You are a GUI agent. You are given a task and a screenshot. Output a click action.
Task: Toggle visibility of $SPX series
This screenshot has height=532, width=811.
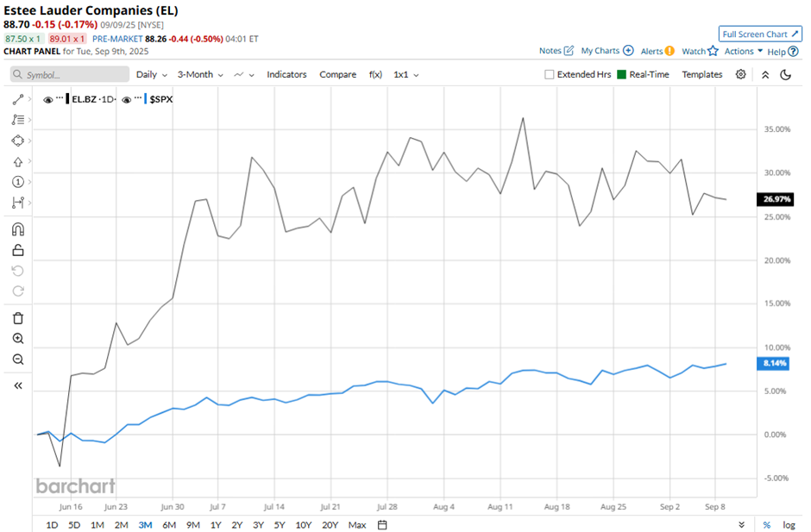point(126,100)
